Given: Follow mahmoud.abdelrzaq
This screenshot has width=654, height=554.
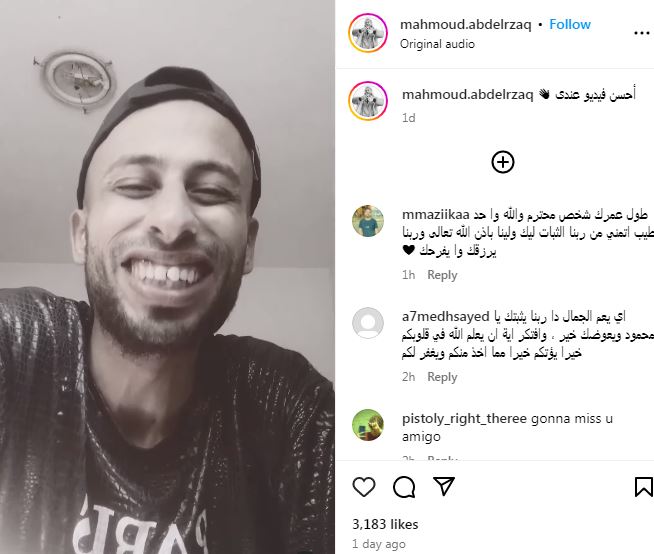Looking at the screenshot, I should click(570, 24).
